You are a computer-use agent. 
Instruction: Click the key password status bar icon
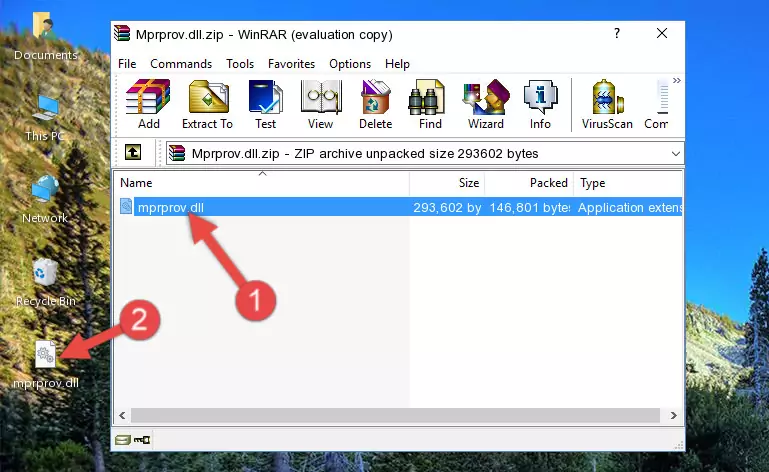(x=142, y=440)
